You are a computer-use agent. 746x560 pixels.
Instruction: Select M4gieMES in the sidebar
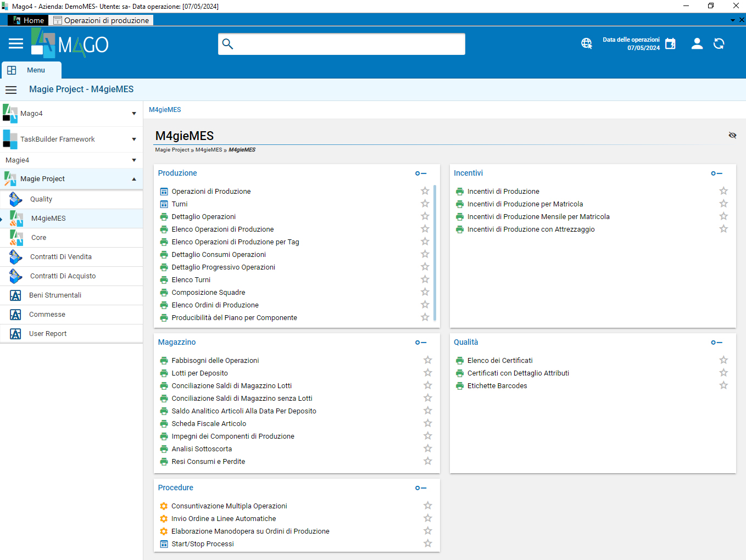[x=71, y=219]
